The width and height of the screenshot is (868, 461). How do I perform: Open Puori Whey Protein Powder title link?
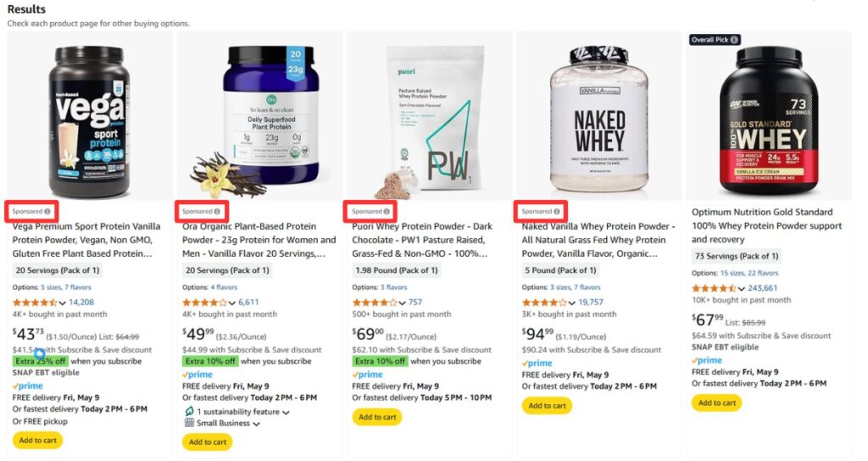(422, 240)
